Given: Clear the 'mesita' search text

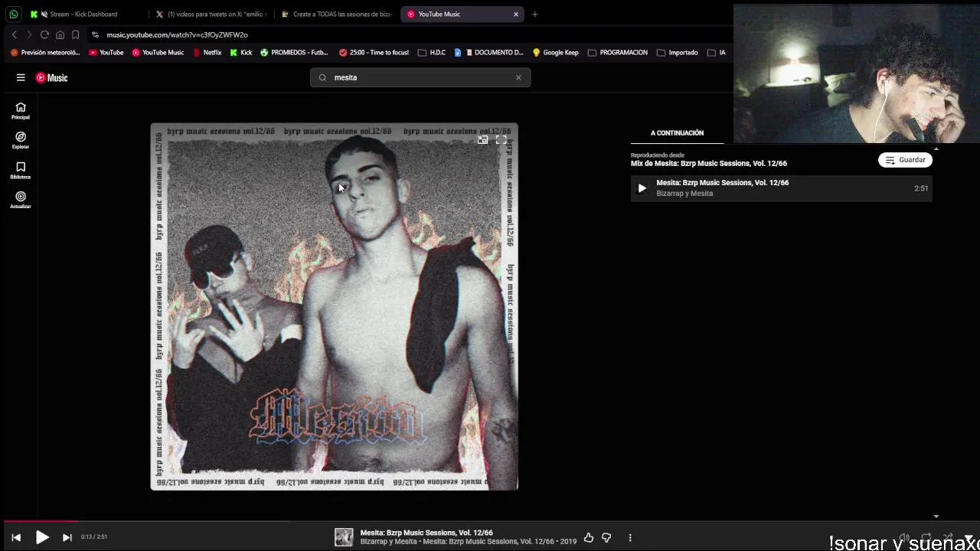Looking at the screenshot, I should click(x=518, y=77).
